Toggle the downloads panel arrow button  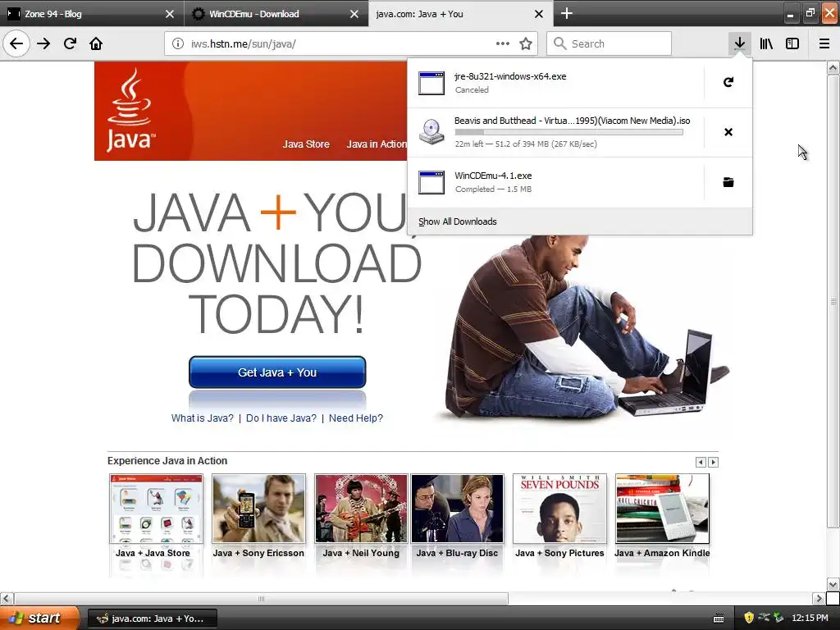pos(739,43)
